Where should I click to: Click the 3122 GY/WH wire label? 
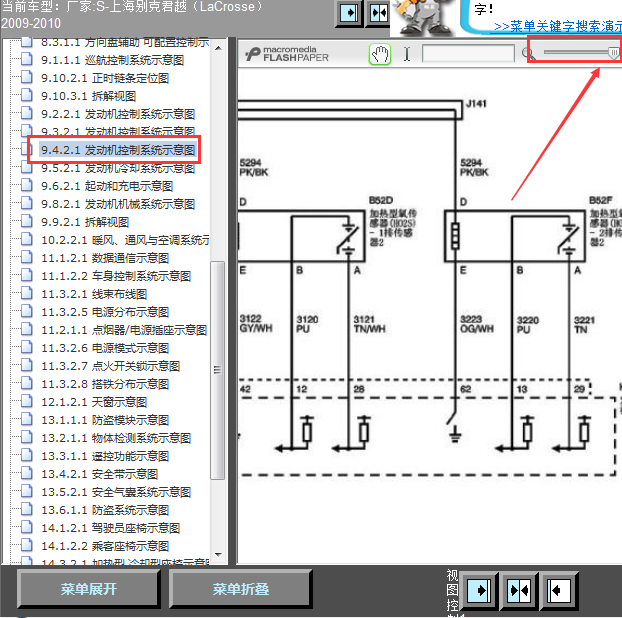(256, 324)
